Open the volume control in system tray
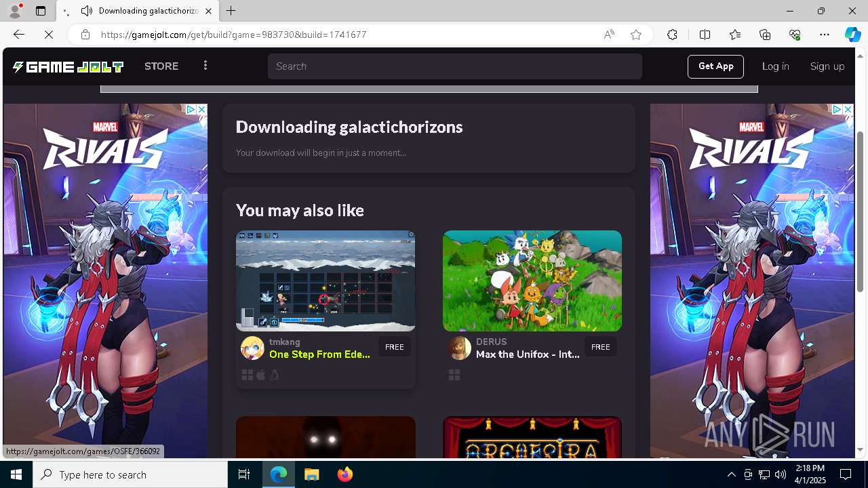Image resolution: width=868 pixels, height=488 pixels. click(x=781, y=474)
